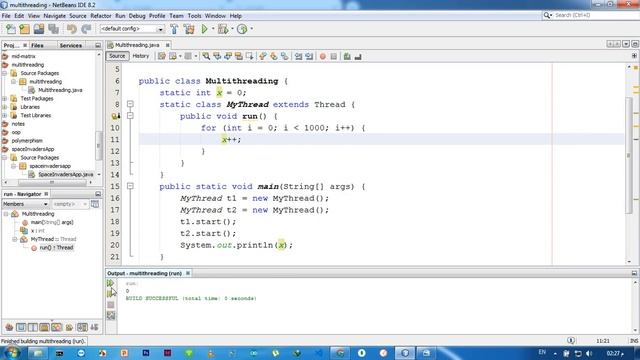Click the Output panel settings icon
Screen dimensions: 640x360
(x=111, y=315)
